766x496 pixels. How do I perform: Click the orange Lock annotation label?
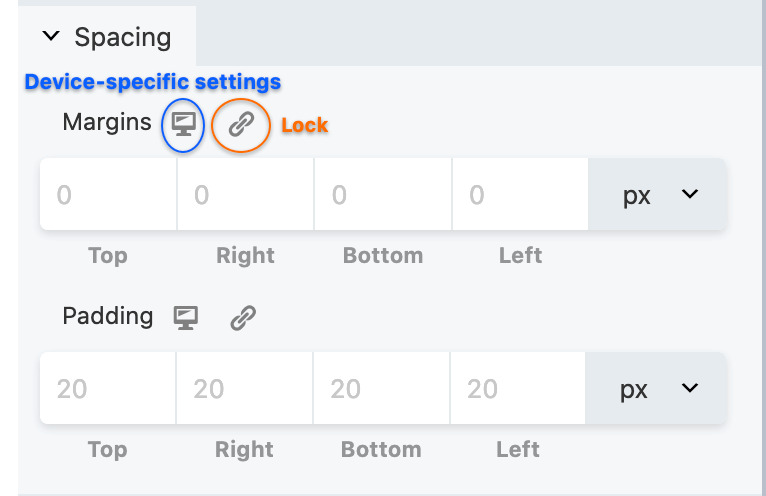pos(305,125)
